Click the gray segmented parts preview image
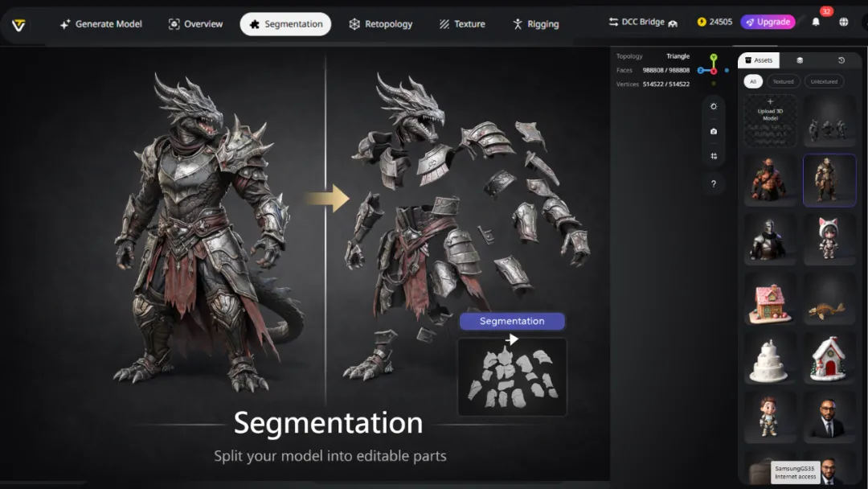 coord(512,377)
